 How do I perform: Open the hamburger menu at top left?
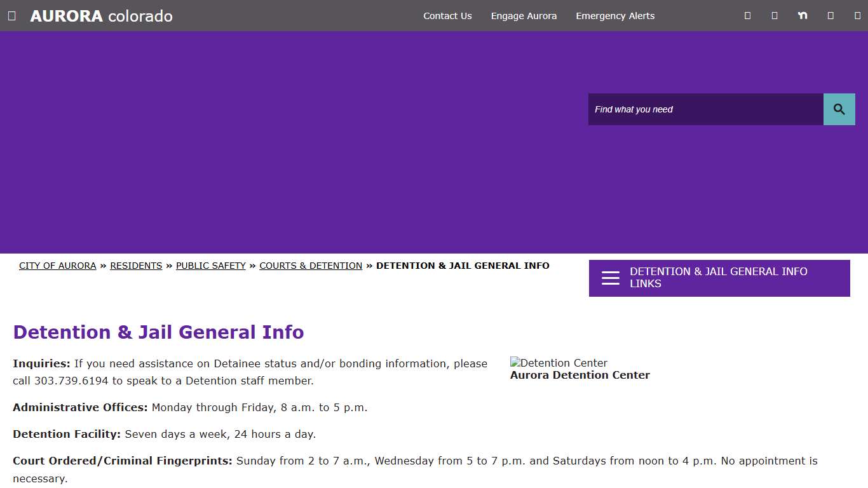pyautogui.click(x=11, y=15)
